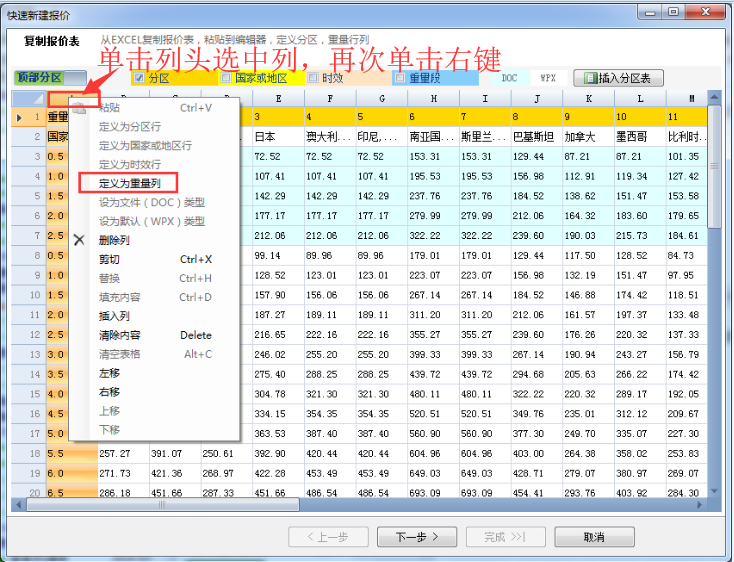
Task: Enable the 时效 checkbox
Action: (313, 78)
